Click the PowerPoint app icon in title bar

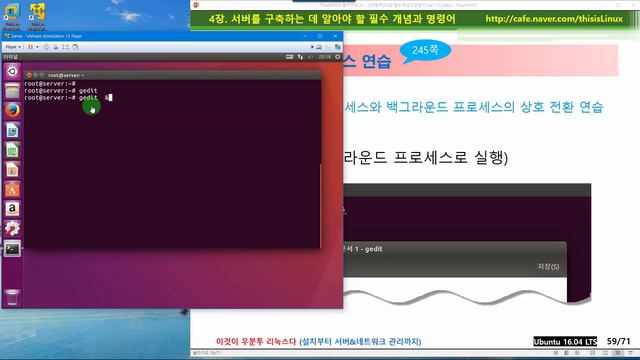tap(196, 5)
